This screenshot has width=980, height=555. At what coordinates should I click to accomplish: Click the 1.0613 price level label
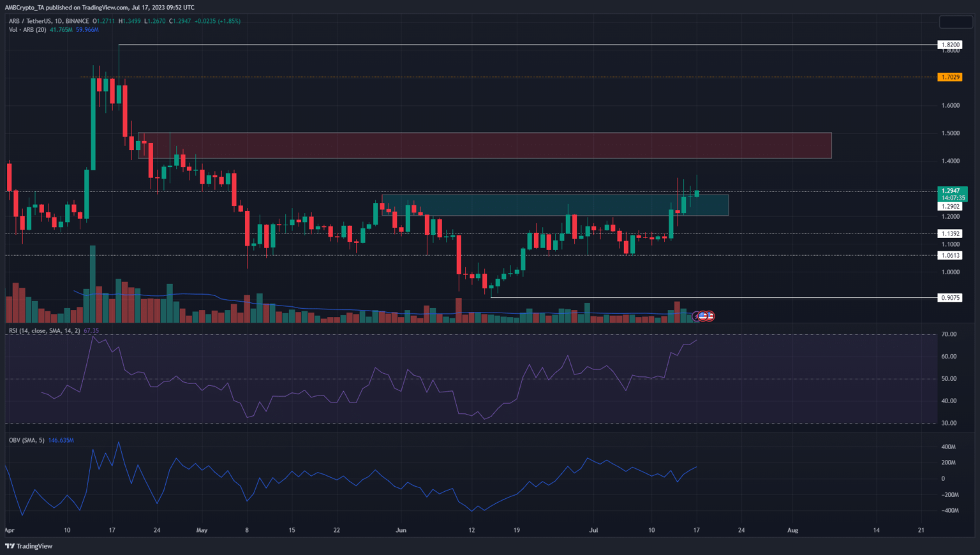point(950,255)
